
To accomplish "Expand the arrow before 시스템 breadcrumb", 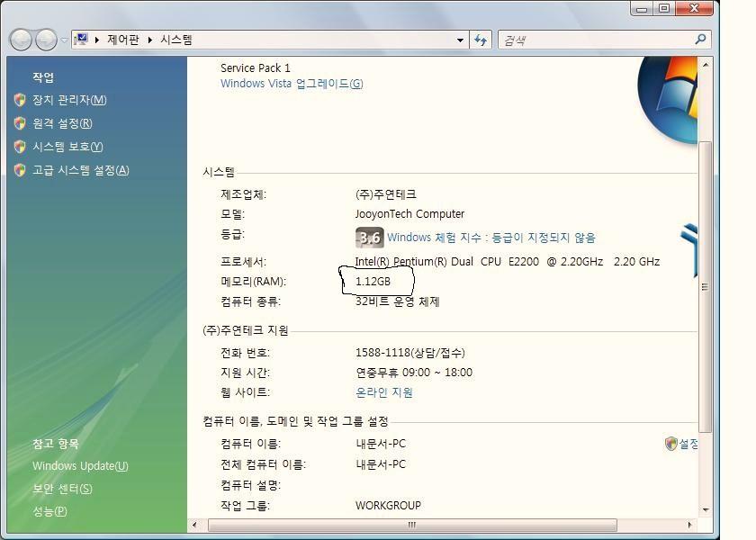I will point(150,40).
